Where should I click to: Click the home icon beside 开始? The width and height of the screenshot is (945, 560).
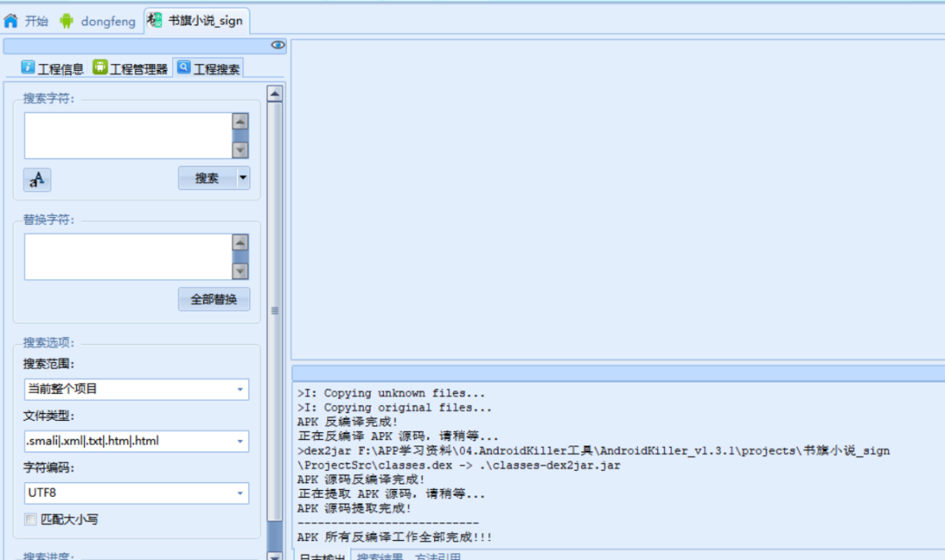point(10,21)
